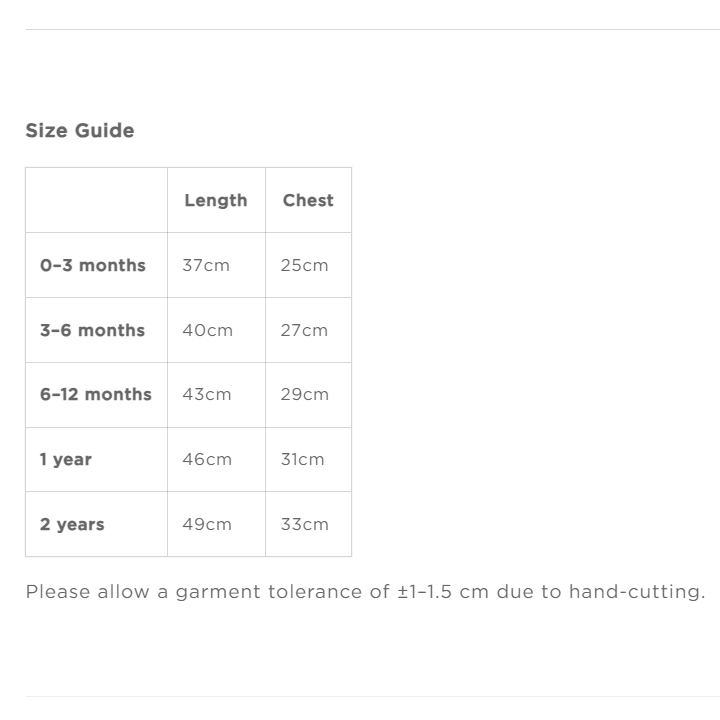Click the 1 year row label
This screenshot has height=720, width=720.
[x=66, y=459]
